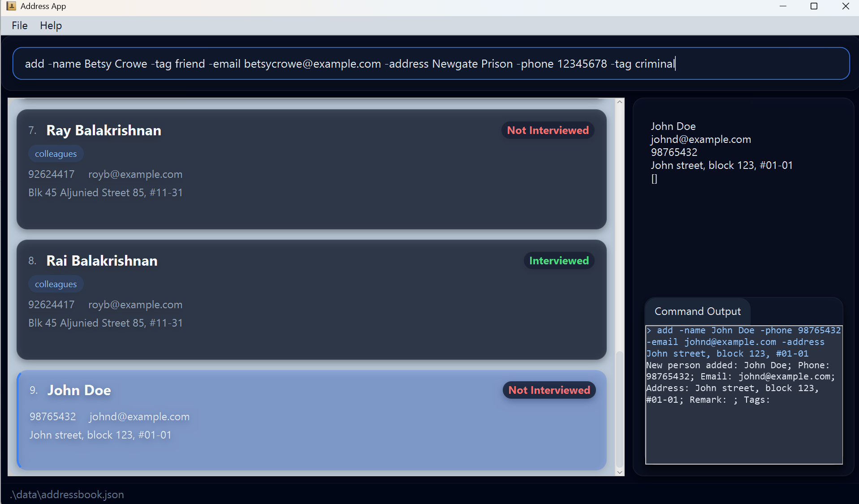Click the scroll up arrow of contact list
This screenshot has height=504, width=859.
coord(620,102)
